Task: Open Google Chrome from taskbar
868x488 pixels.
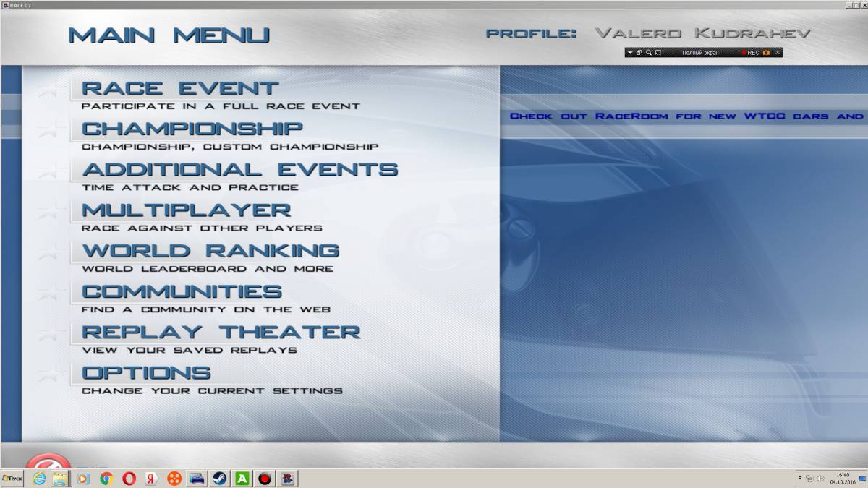Action: 106,479
